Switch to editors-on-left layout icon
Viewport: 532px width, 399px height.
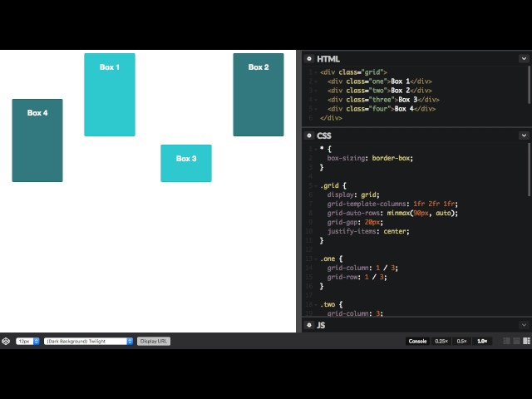coord(506,341)
